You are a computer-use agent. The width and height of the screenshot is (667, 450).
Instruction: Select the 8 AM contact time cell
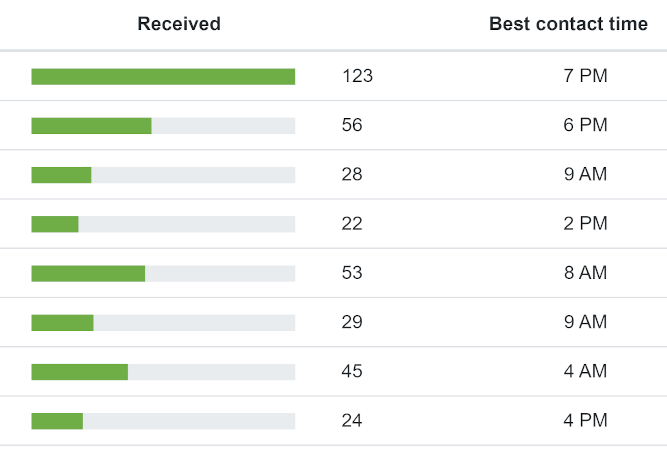click(585, 273)
